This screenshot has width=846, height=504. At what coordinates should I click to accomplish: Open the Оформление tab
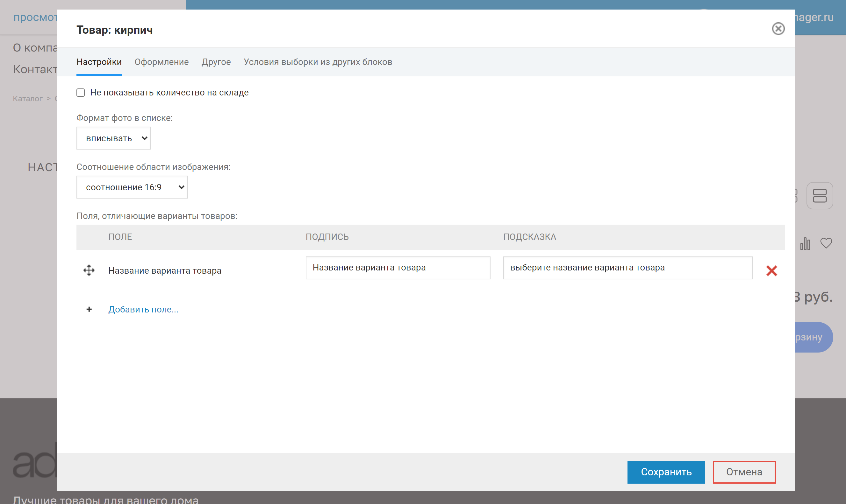(161, 62)
